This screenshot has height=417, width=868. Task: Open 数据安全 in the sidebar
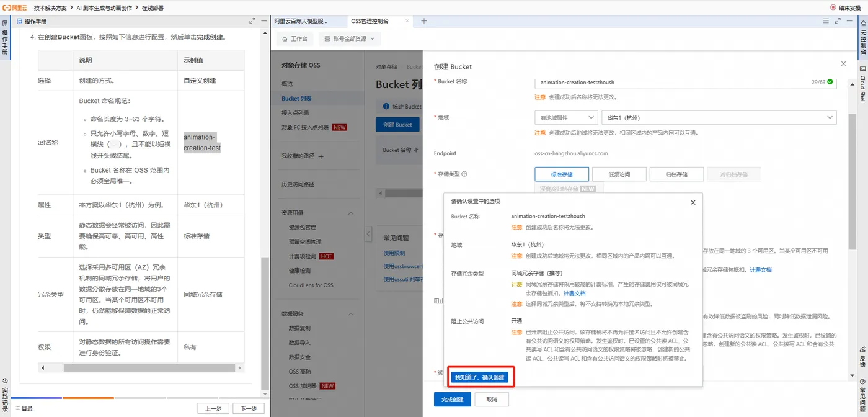tap(299, 357)
